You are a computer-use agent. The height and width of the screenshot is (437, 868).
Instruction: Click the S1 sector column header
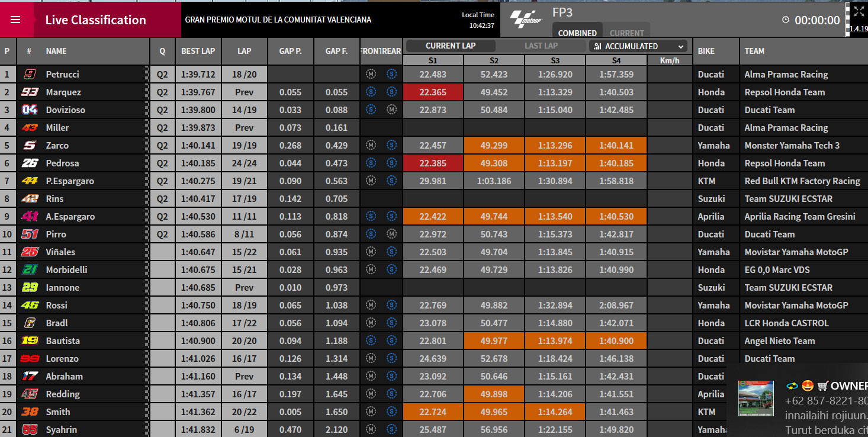[x=433, y=60]
